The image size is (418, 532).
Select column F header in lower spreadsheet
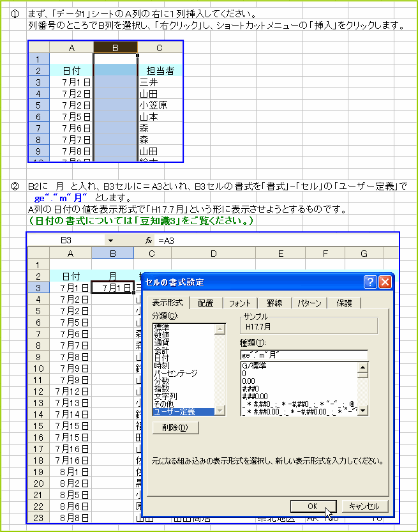point(325,254)
